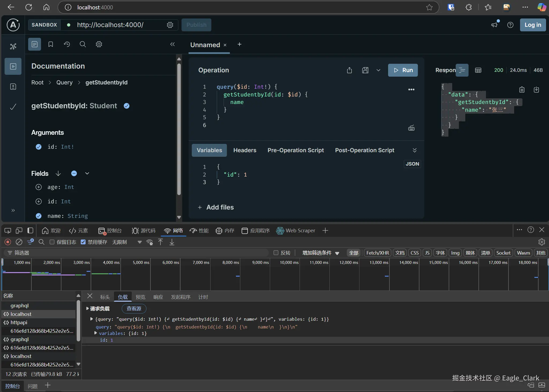Copy response with clipboard icon
549x392 pixels.
coord(522,89)
